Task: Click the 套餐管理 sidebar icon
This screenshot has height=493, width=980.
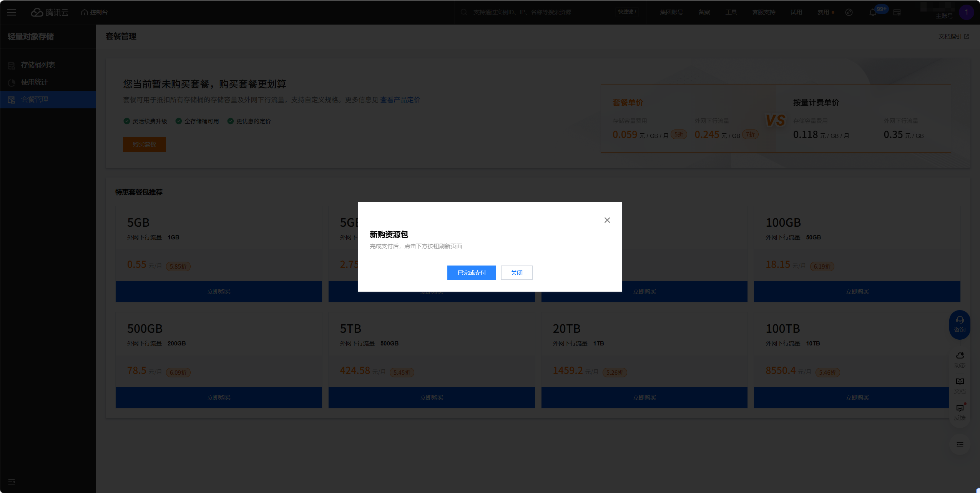Action: coord(11,100)
